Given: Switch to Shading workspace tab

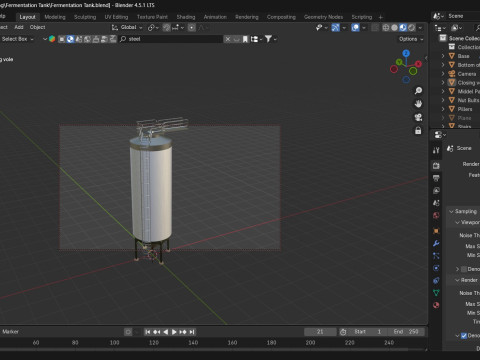Looking at the screenshot, I should (x=186, y=17).
